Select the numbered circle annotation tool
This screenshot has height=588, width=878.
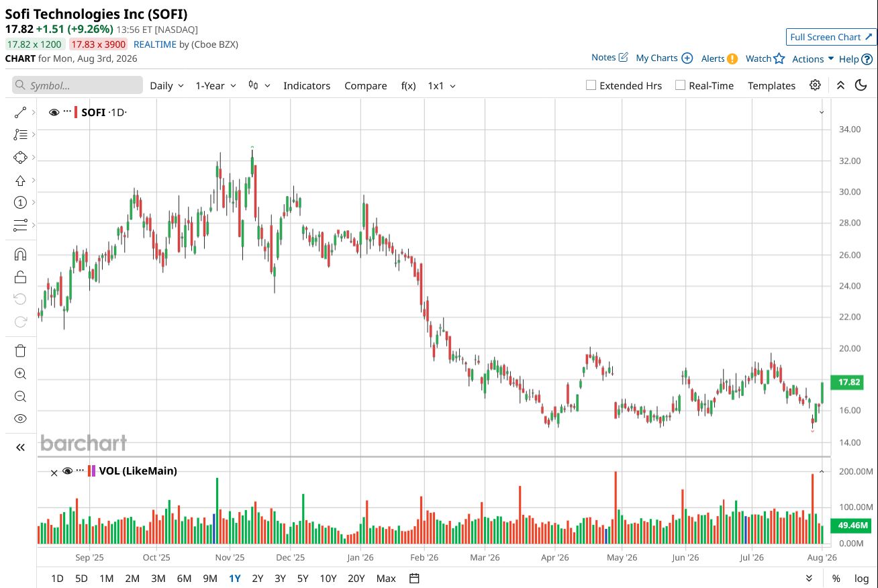tap(20, 203)
